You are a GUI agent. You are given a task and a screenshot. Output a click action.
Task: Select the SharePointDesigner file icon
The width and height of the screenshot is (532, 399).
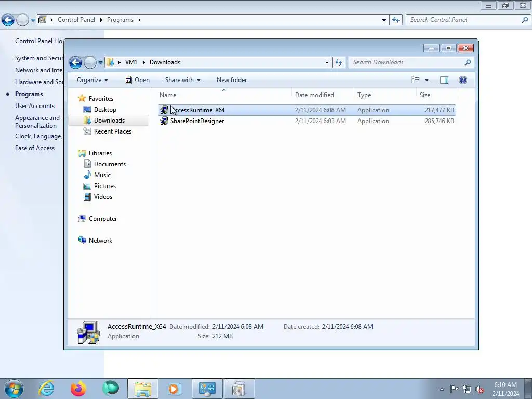click(x=164, y=121)
